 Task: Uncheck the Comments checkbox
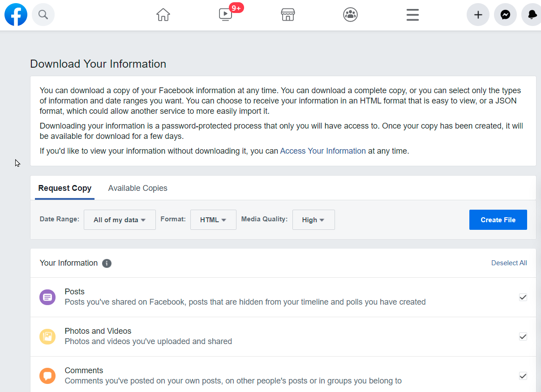[x=523, y=376]
